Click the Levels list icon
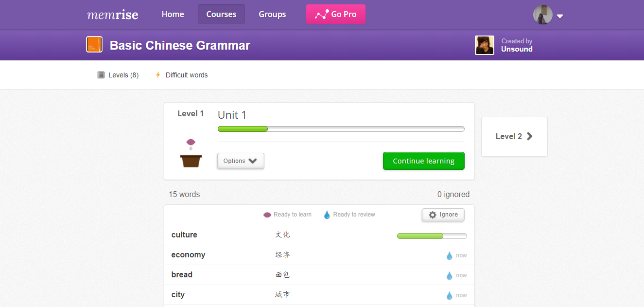Screen dimensions: 644x307 101,75
